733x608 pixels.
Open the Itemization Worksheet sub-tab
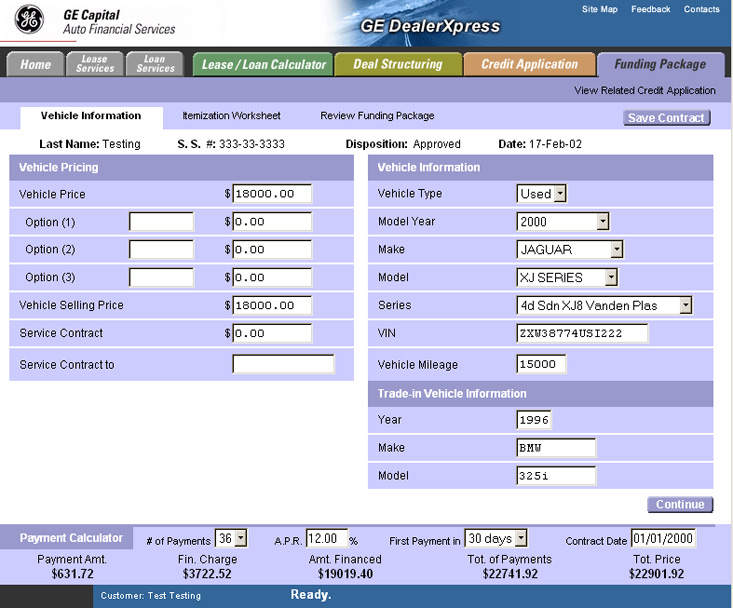pyautogui.click(x=231, y=115)
